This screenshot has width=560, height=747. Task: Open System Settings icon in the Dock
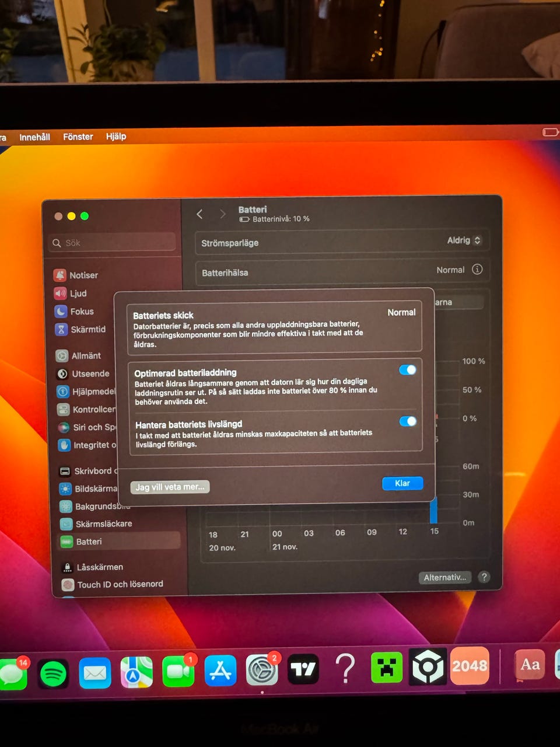pyautogui.click(x=262, y=670)
